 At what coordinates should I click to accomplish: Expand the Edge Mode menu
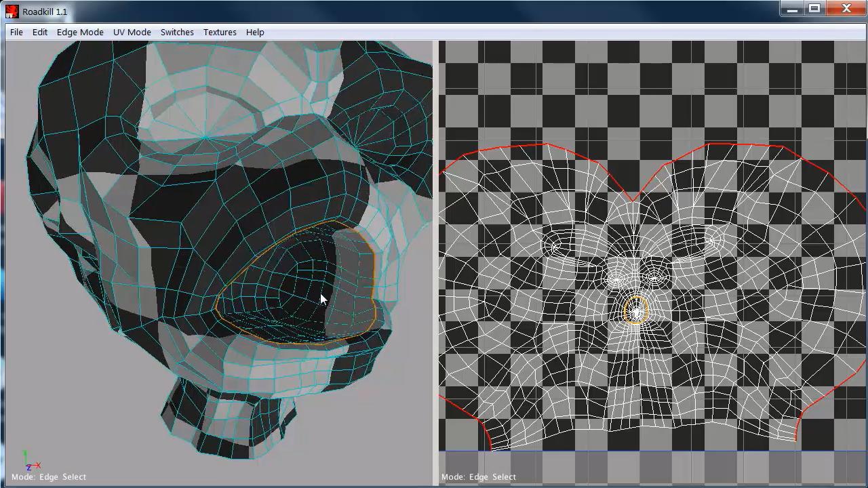point(80,32)
